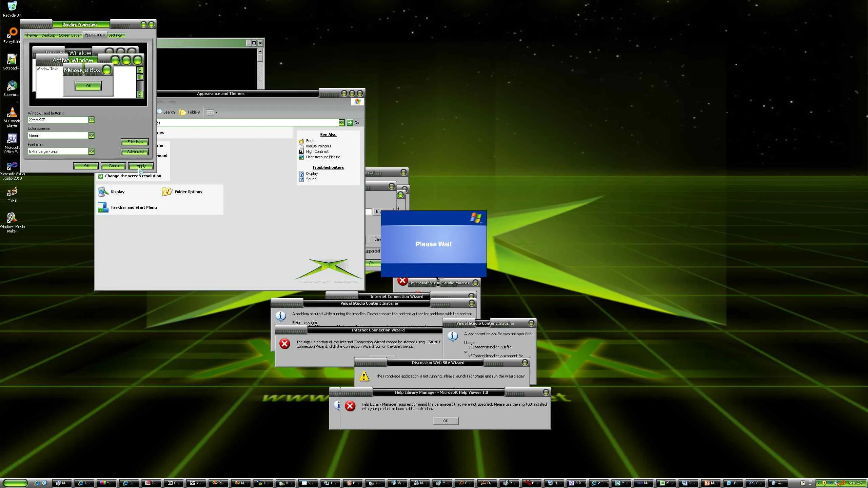Open the Mouse Pointers link under See Also
The height and width of the screenshot is (488, 868).
318,146
